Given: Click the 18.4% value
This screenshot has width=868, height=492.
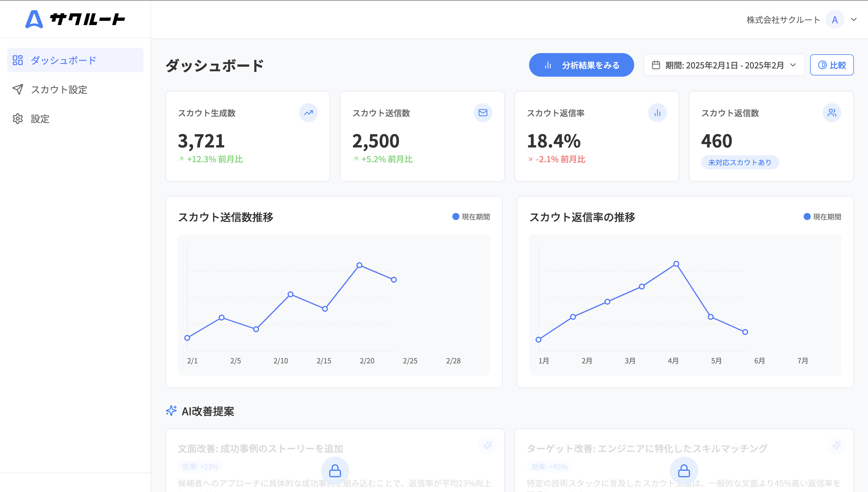Looking at the screenshot, I should tap(554, 141).
